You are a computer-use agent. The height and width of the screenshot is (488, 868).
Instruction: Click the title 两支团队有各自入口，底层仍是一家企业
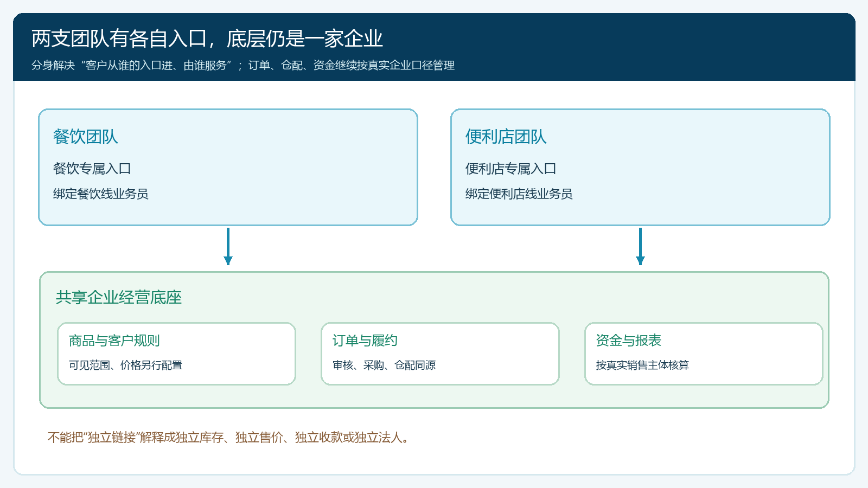207,39
